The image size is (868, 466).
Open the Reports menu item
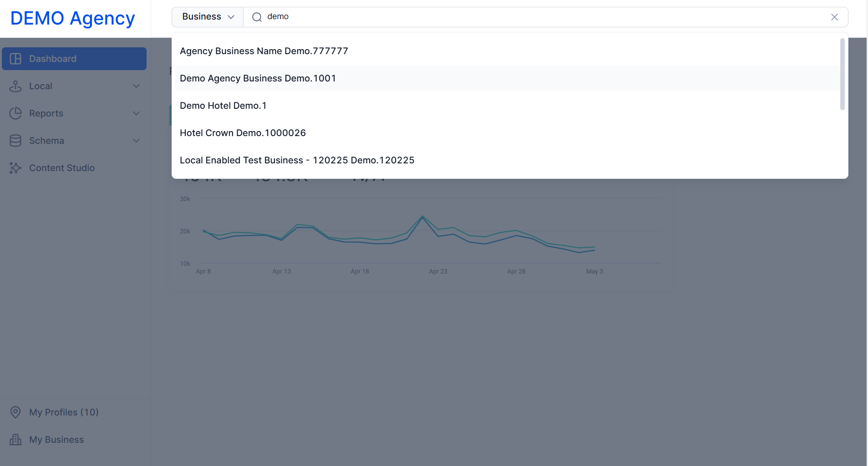pos(74,113)
